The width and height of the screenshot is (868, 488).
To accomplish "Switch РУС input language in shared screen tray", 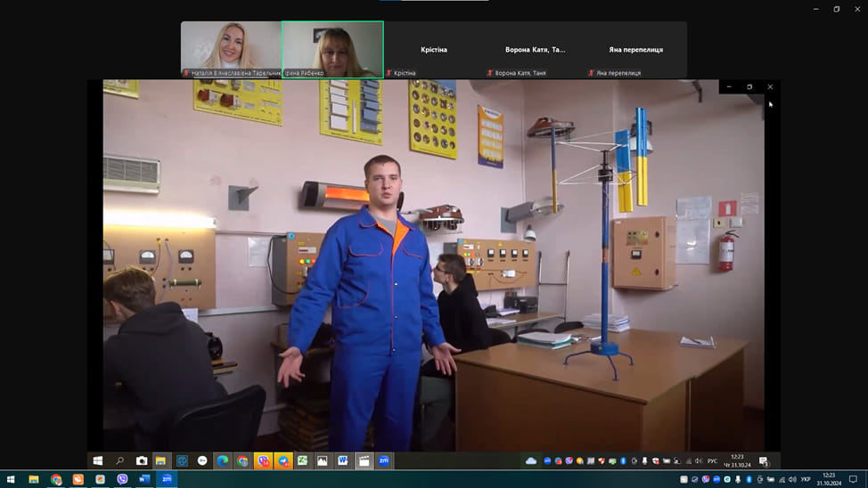I will 712,461.
